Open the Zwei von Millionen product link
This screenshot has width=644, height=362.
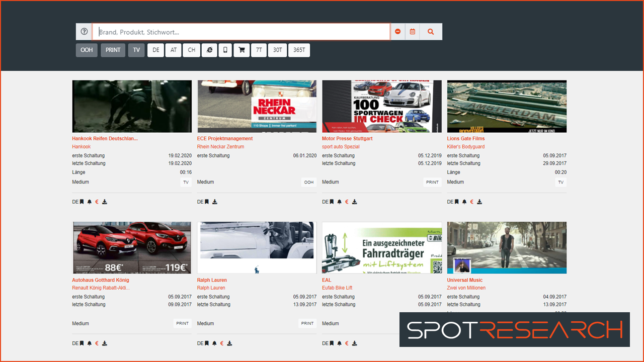466,288
